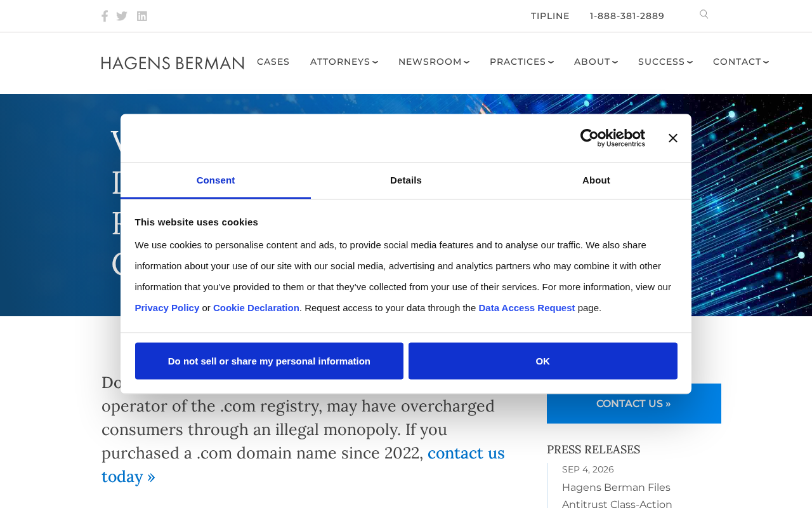Call the 1-888-381-2889 phone link
812x508 pixels.
pyautogui.click(x=627, y=16)
